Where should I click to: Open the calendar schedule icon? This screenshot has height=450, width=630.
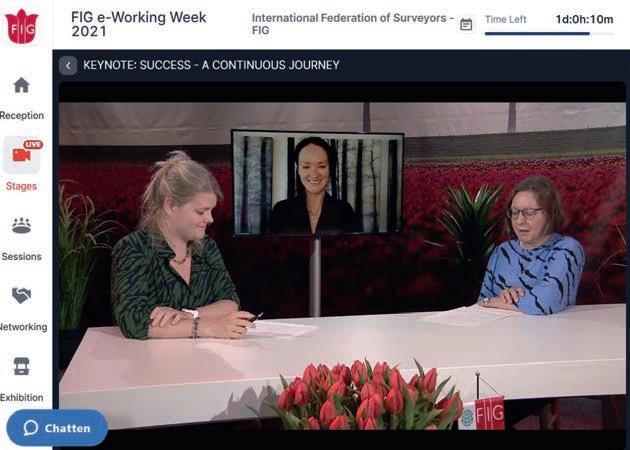tap(466, 25)
